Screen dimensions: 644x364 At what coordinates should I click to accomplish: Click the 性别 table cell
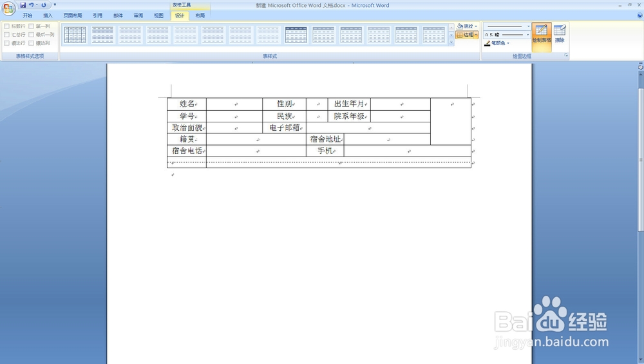(x=284, y=104)
